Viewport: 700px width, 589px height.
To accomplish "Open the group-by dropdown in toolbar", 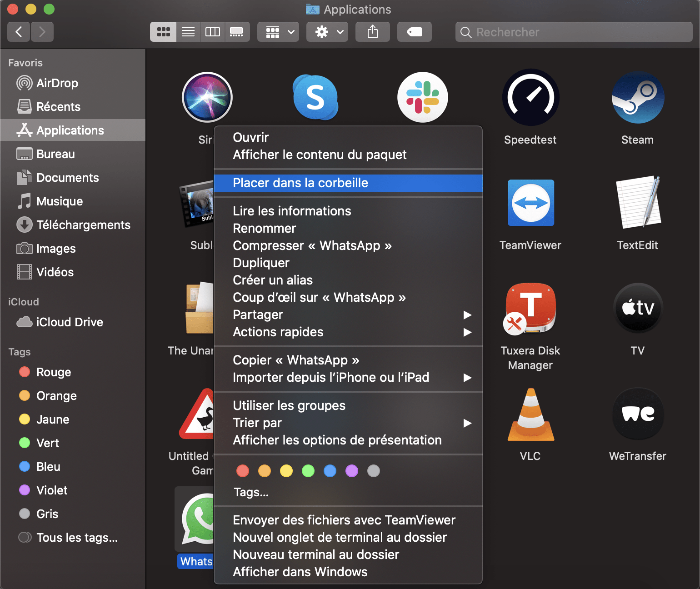I will pyautogui.click(x=278, y=32).
